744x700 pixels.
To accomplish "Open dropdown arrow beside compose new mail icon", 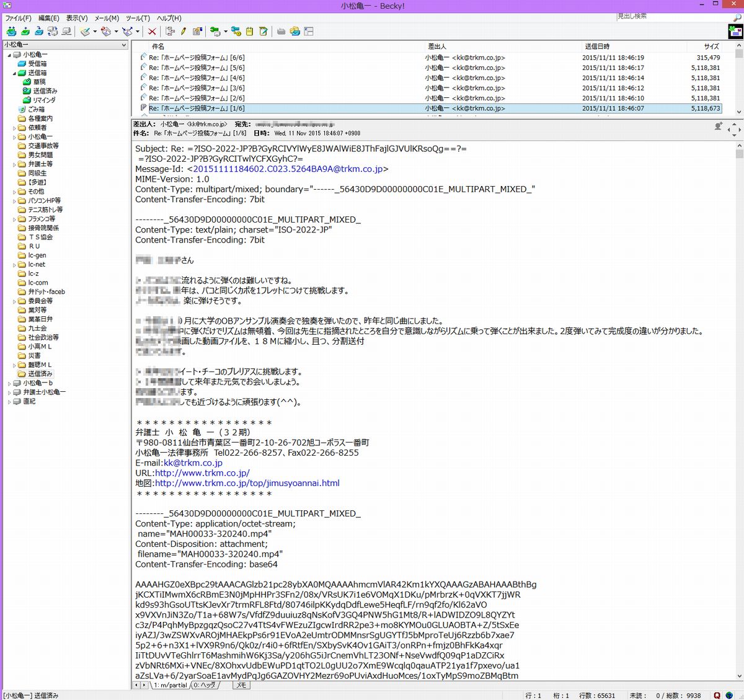I will (95, 32).
